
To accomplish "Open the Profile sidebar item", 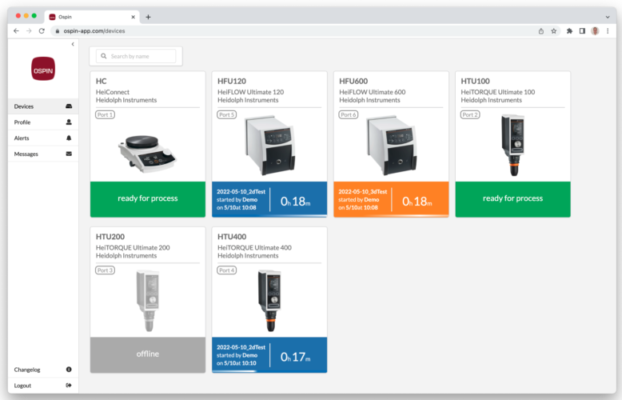I will coord(43,122).
